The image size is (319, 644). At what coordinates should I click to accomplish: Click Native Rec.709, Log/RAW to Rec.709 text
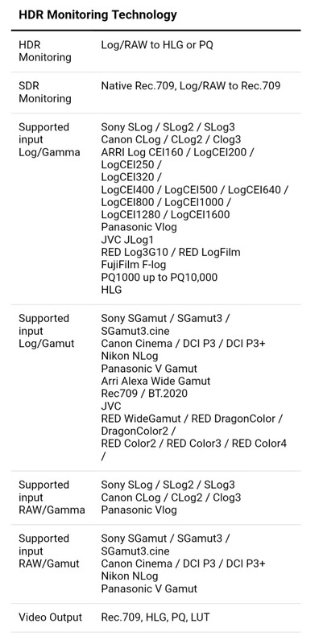(x=191, y=86)
